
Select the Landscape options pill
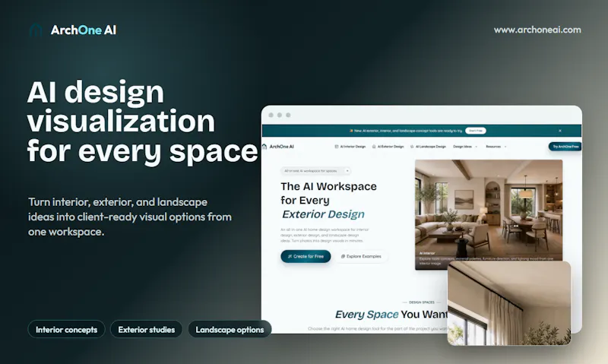[x=230, y=330]
